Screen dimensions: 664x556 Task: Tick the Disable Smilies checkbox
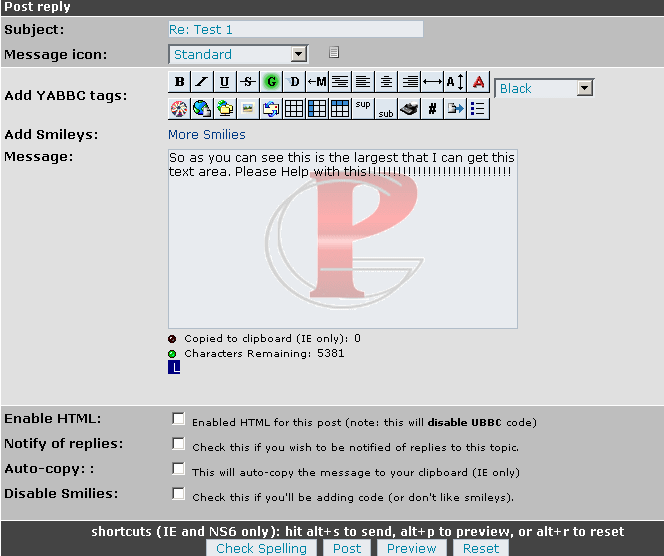[179, 494]
